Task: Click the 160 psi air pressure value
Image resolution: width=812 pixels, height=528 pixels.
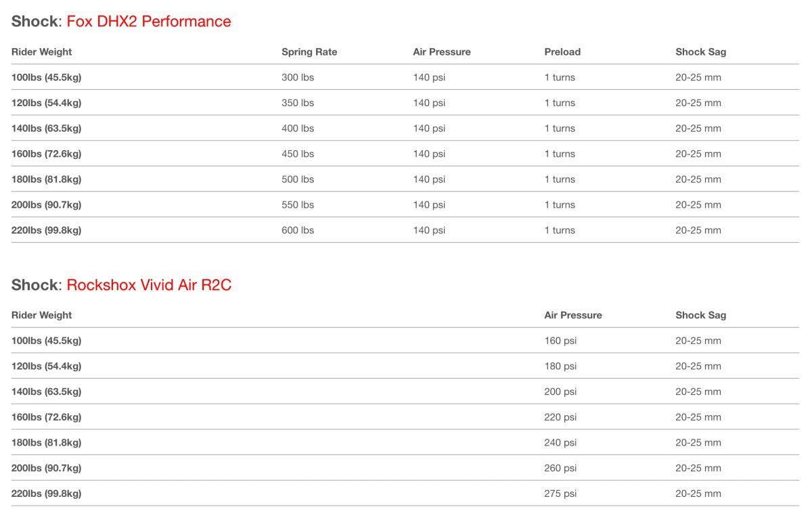Action: click(x=560, y=341)
